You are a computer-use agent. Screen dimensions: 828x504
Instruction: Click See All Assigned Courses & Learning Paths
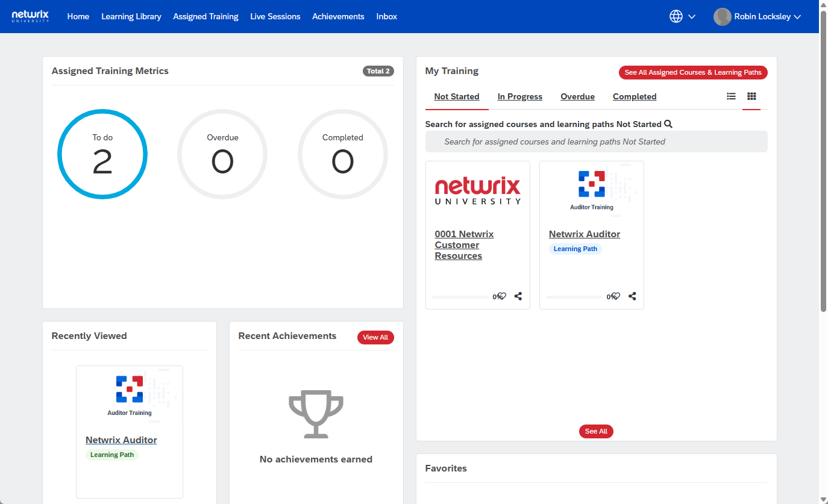tap(692, 72)
